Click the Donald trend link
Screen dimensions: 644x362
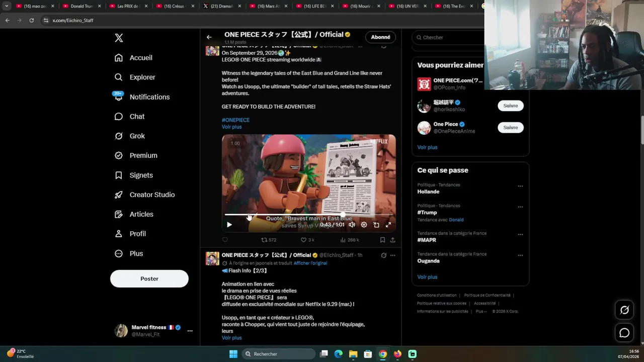pos(456,220)
